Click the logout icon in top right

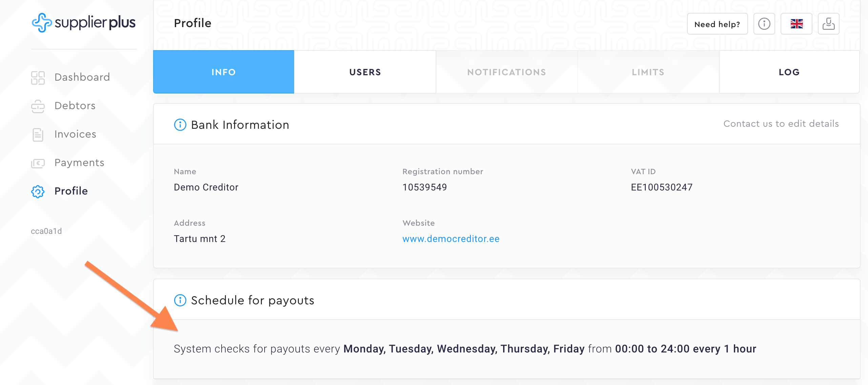[x=828, y=24]
